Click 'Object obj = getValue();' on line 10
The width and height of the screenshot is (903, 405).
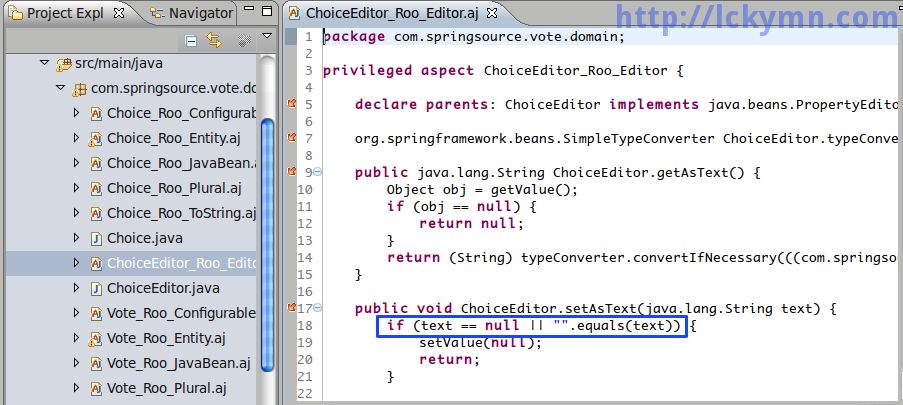482,190
